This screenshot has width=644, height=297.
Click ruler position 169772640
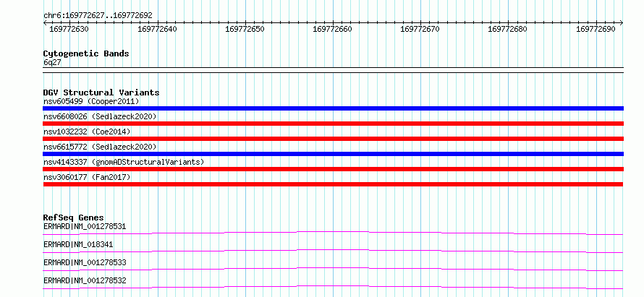[157, 29]
